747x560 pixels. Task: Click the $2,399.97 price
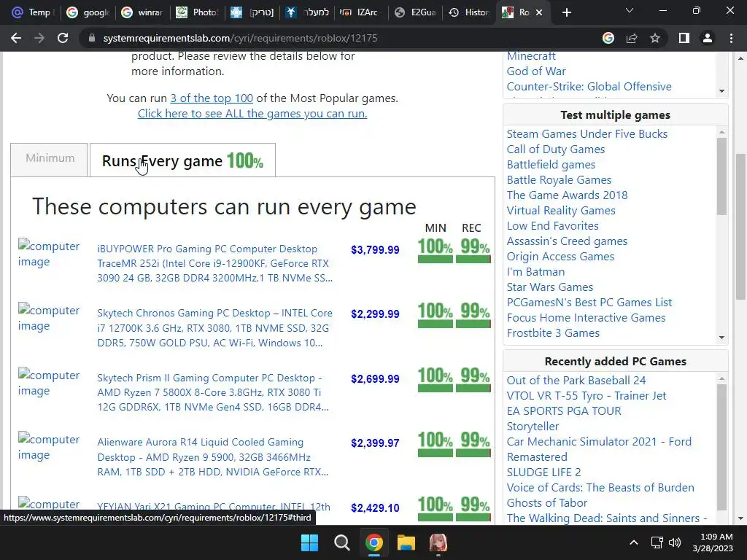coord(375,443)
